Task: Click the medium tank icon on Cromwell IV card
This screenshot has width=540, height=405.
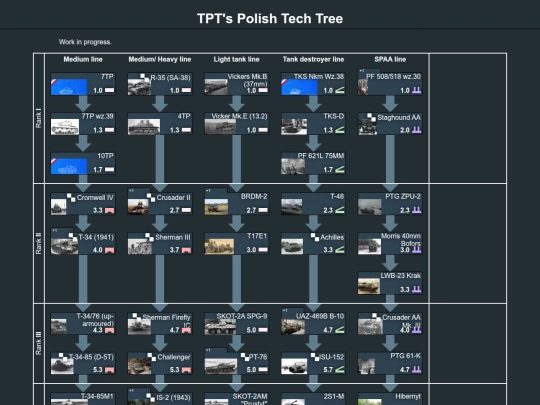Action: click(110, 210)
